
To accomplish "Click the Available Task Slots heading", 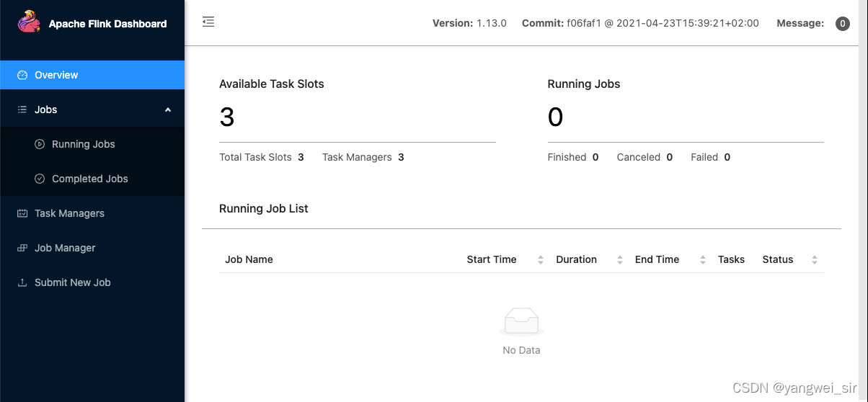I will tap(272, 84).
